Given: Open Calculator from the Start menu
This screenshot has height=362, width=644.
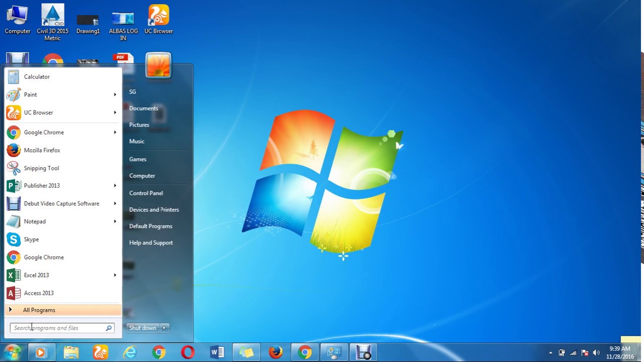Looking at the screenshot, I should pos(37,77).
